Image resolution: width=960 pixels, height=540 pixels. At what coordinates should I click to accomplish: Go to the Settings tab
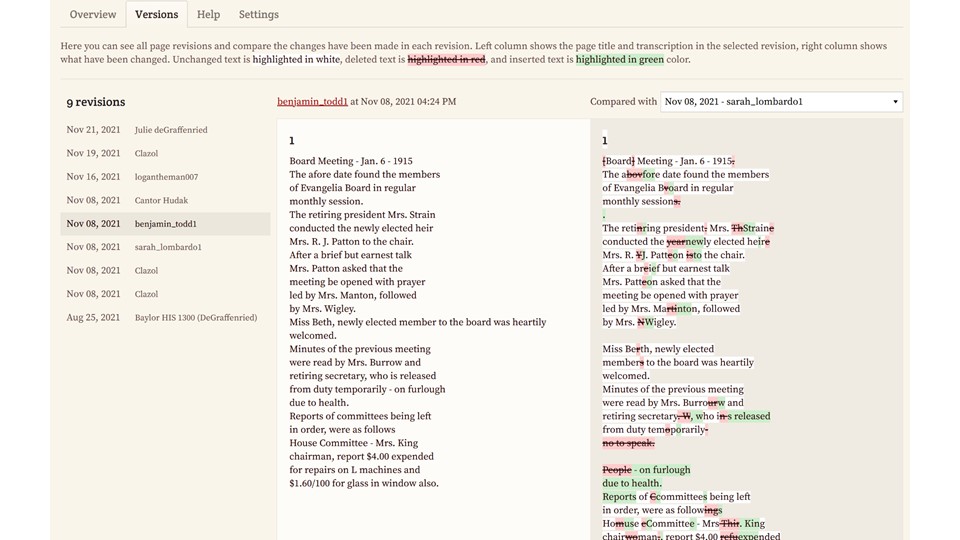coord(258,14)
